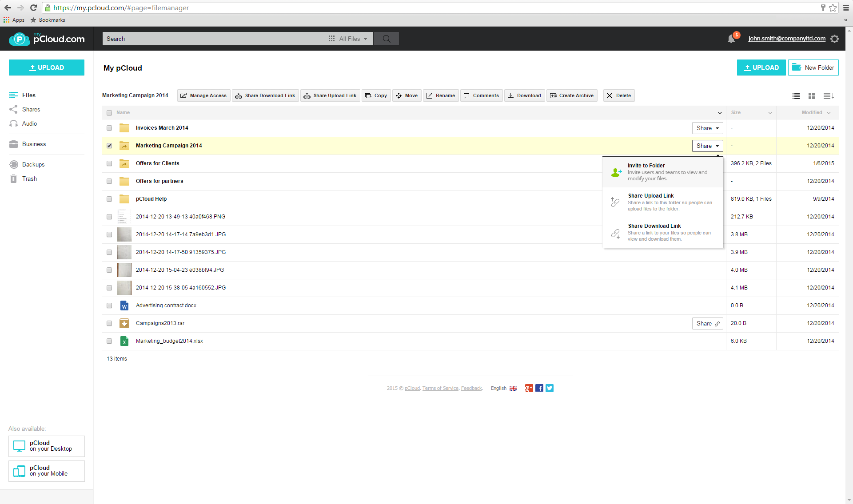Click the notification bell icon
Viewport: 853px width, 504px height.
pos(731,39)
